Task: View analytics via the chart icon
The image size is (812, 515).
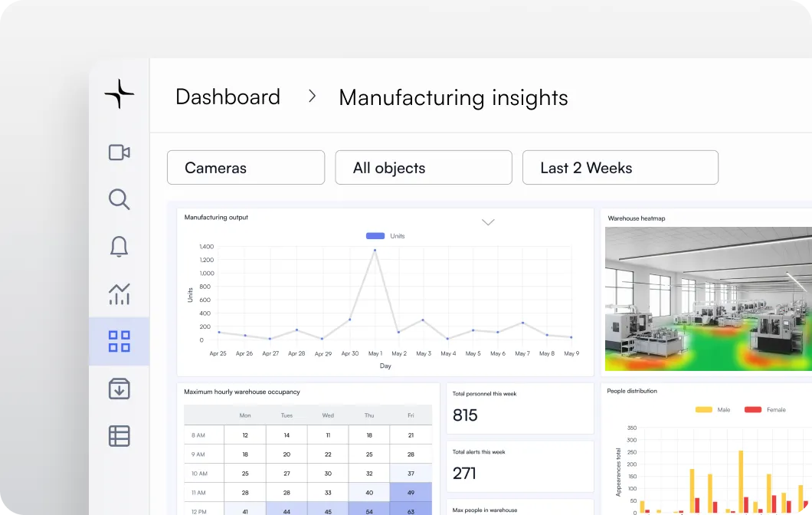Action: 119,294
